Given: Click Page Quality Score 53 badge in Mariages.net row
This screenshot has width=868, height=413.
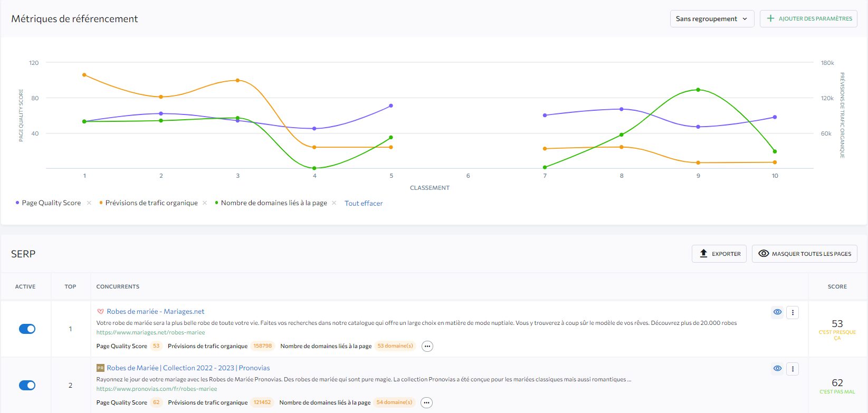Looking at the screenshot, I should click(156, 346).
